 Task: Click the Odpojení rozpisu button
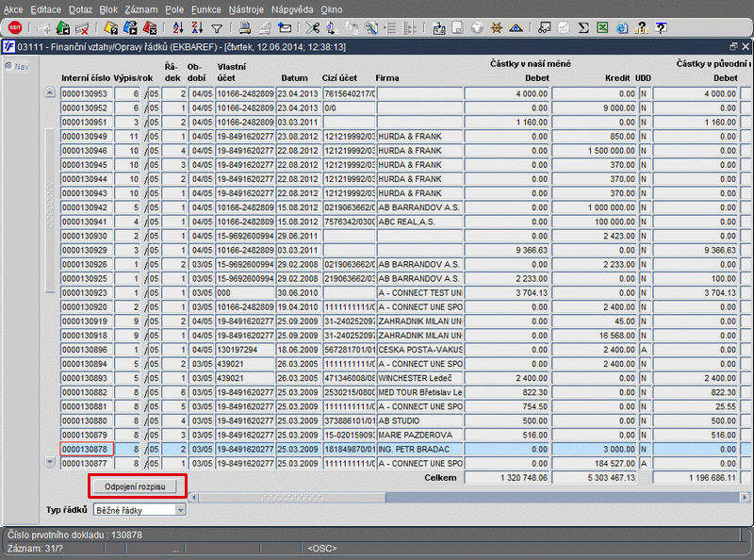[x=135, y=486]
